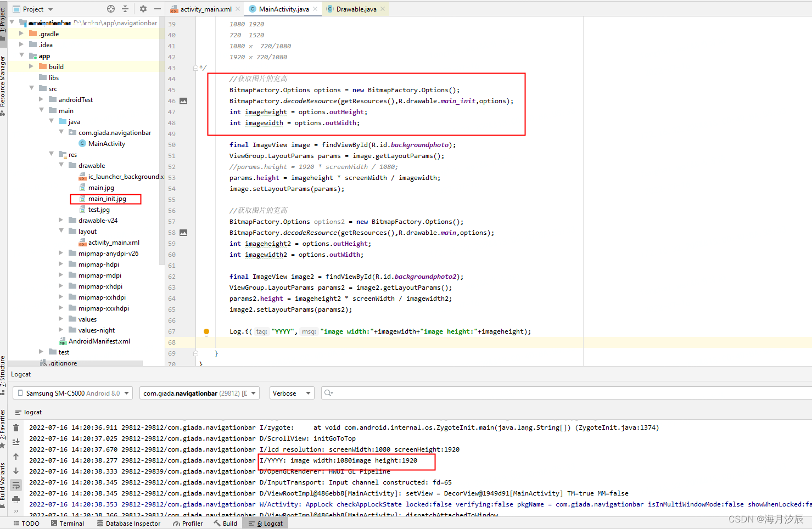Screen dimensions: 812x529
Task: Locate the opened file in Project tree
Action: (x=111, y=9)
